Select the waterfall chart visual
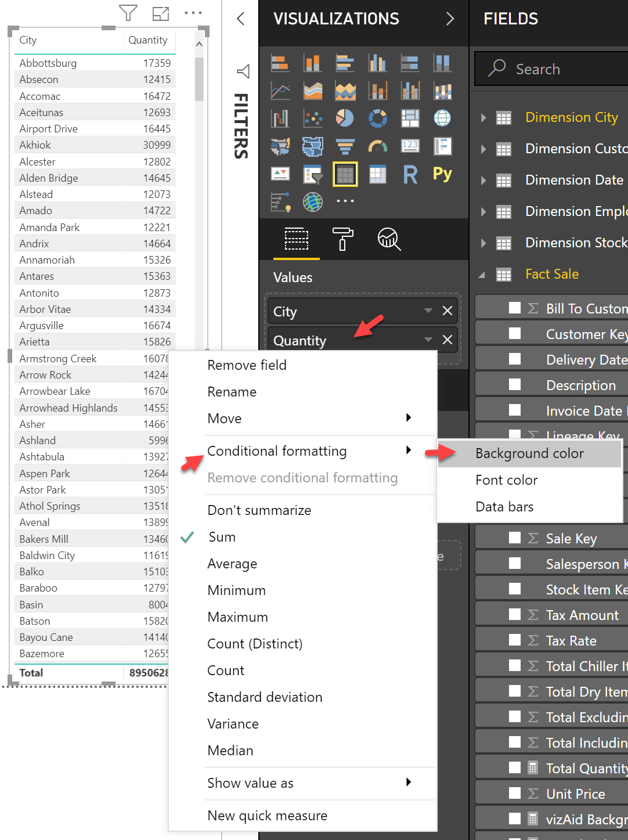 click(x=280, y=118)
